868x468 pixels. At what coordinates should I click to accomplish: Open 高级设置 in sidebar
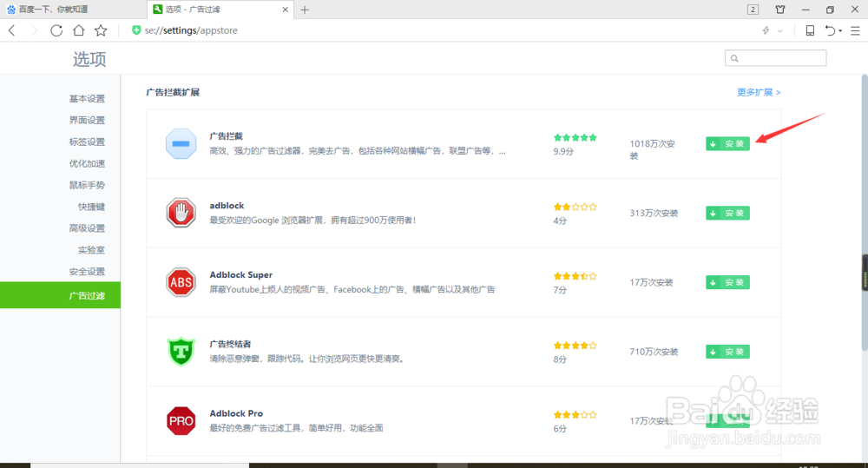tap(87, 228)
